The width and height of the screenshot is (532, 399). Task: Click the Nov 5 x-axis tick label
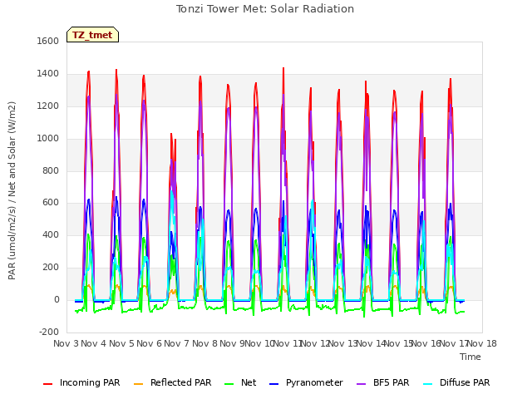pos(121,343)
